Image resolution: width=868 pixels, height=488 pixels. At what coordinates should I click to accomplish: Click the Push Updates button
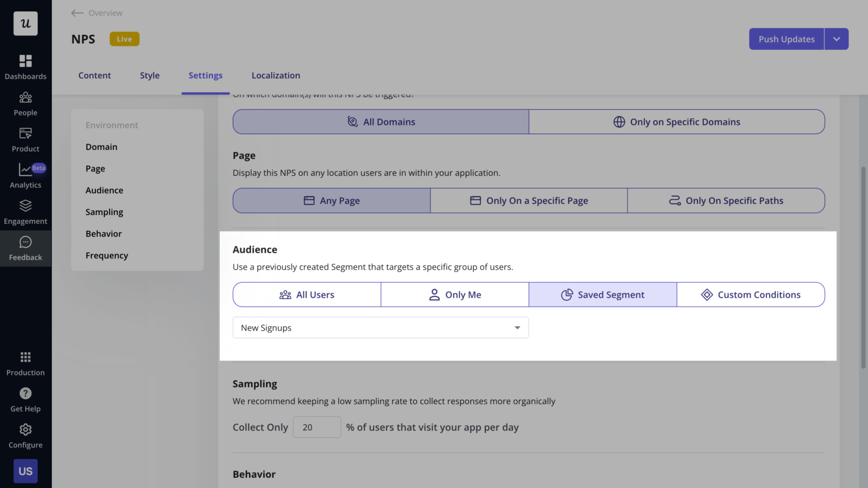coord(785,38)
